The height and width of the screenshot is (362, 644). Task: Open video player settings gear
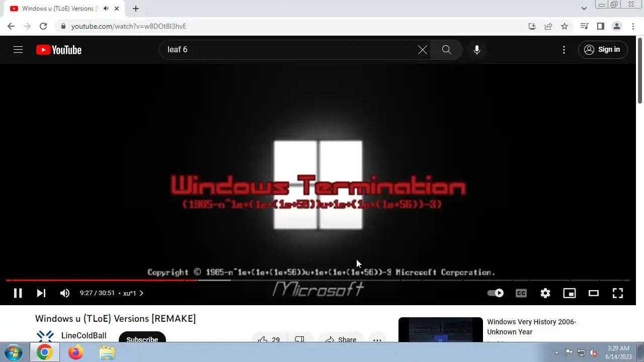coord(545,293)
